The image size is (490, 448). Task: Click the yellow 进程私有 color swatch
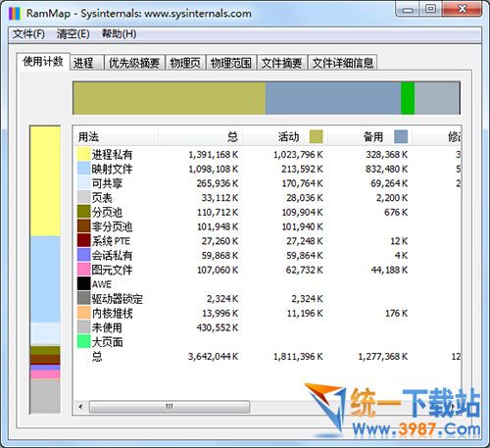[83, 154]
